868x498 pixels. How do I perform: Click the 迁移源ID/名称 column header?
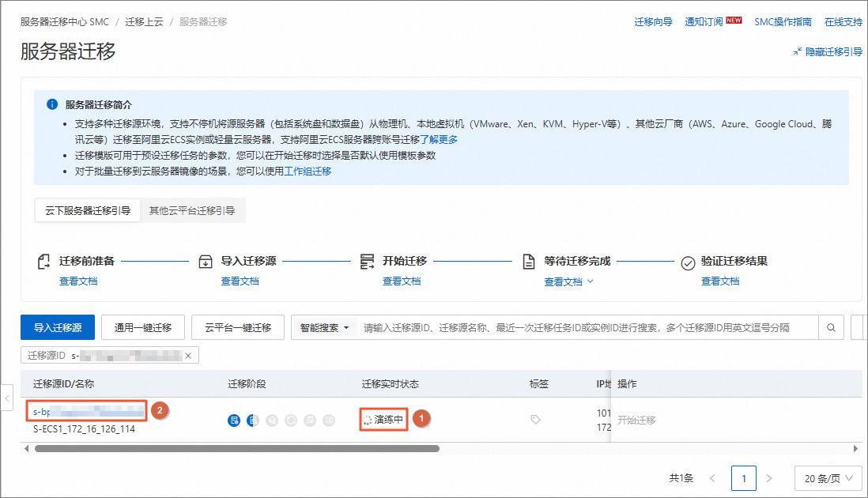click(64, 383)
